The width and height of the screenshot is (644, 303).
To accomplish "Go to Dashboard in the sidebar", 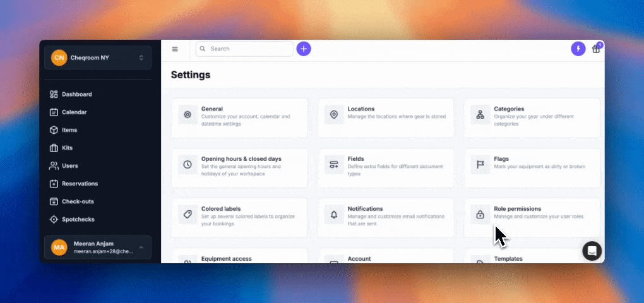I will coord(77,95).
